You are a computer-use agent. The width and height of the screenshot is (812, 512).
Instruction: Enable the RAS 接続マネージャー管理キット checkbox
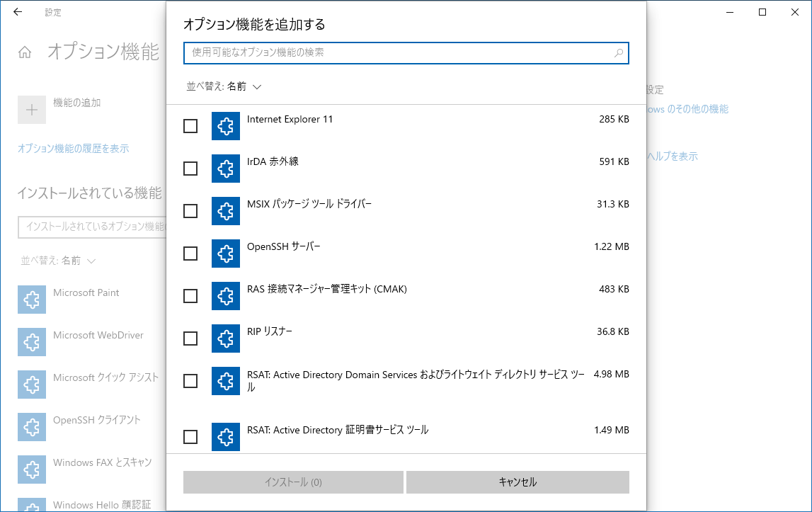point(190,296)
